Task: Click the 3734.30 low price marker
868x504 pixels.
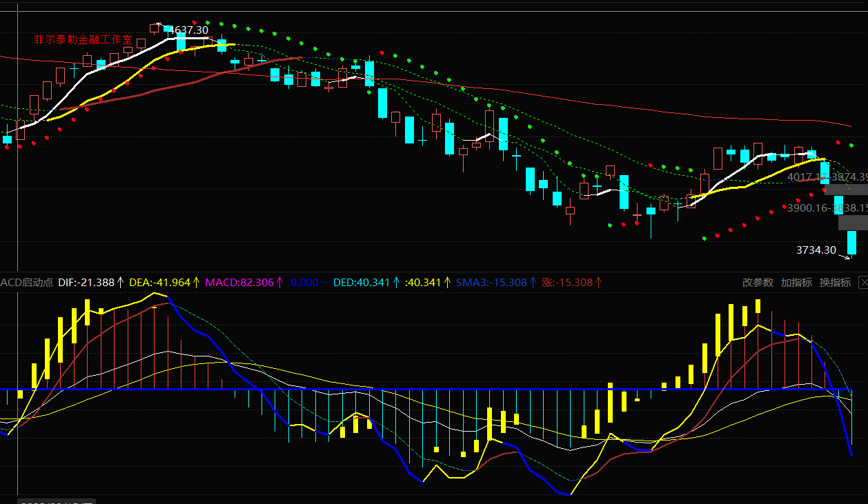Action: coord(816,250)
